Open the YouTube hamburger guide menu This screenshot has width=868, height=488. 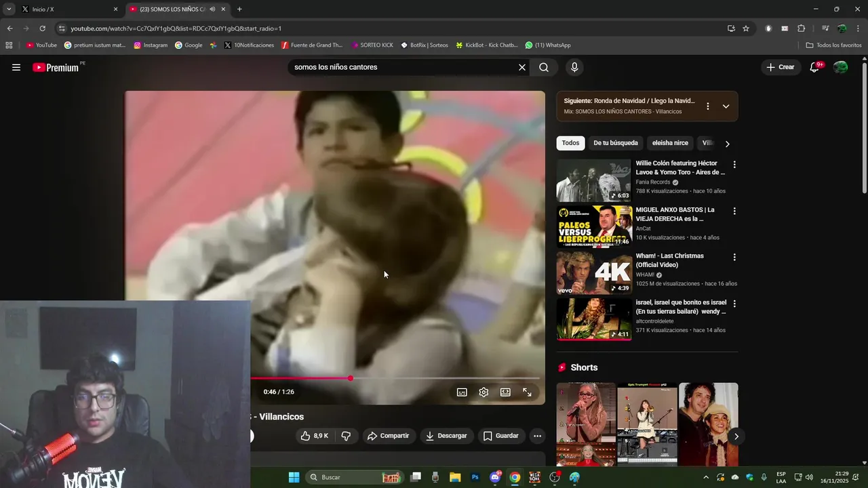[x=16, y=67]
